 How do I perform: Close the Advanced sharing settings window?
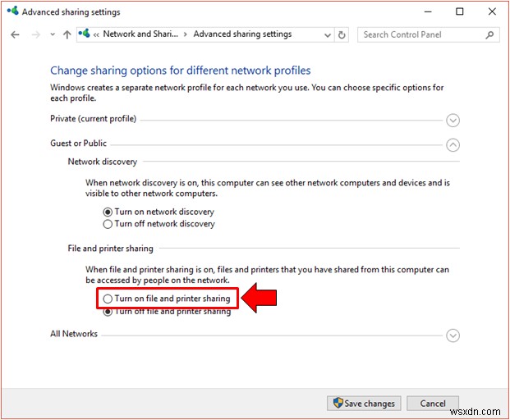pos(492,11)
